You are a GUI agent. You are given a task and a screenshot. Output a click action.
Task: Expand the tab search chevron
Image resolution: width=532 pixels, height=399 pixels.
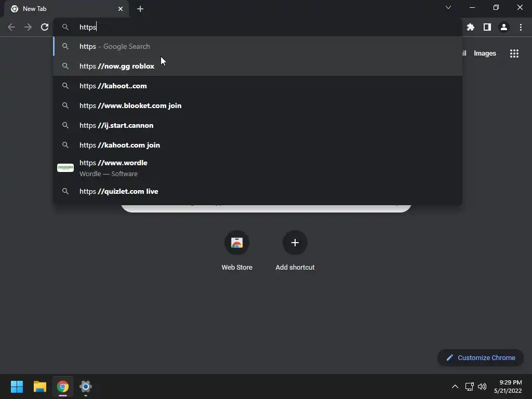(x=448, y=7)
